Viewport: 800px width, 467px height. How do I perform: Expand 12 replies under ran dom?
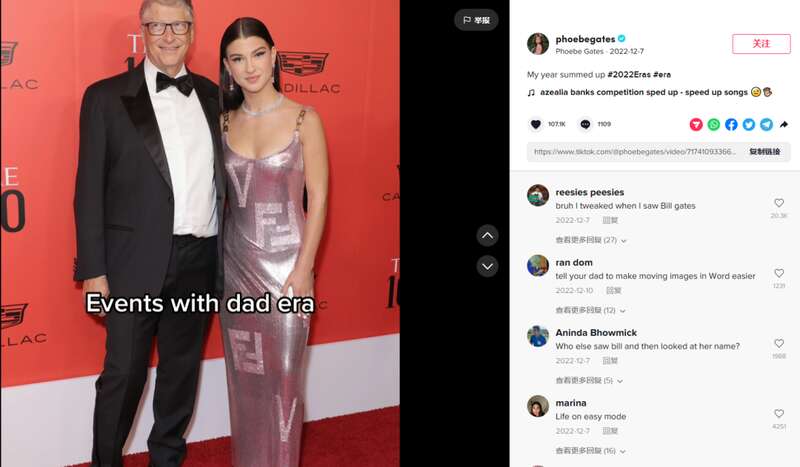pos(590,310)
